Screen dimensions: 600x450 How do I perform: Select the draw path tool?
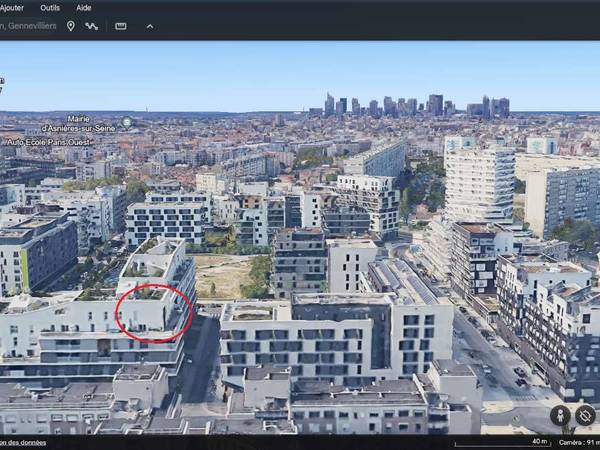(91, 26)
